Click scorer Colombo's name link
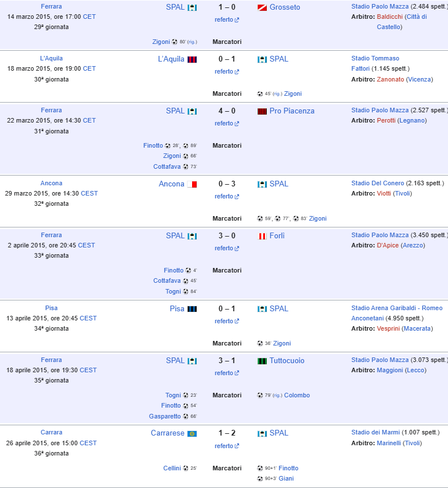Screen dimensions: 448x488 296,396
